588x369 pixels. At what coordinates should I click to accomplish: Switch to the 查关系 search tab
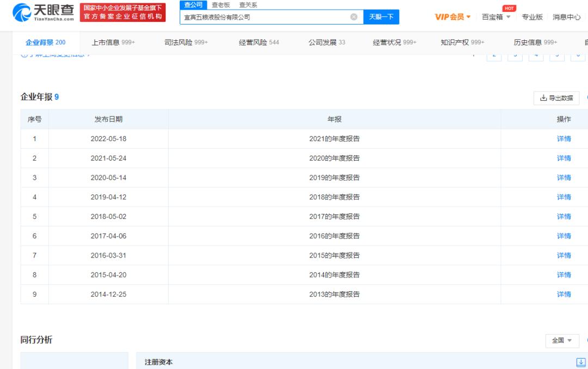(248, 5)
